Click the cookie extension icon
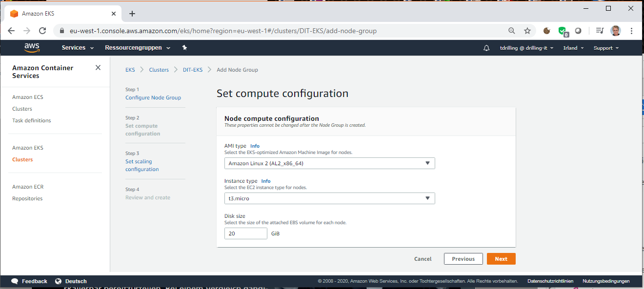644x289 pixels. click(547, 31)
